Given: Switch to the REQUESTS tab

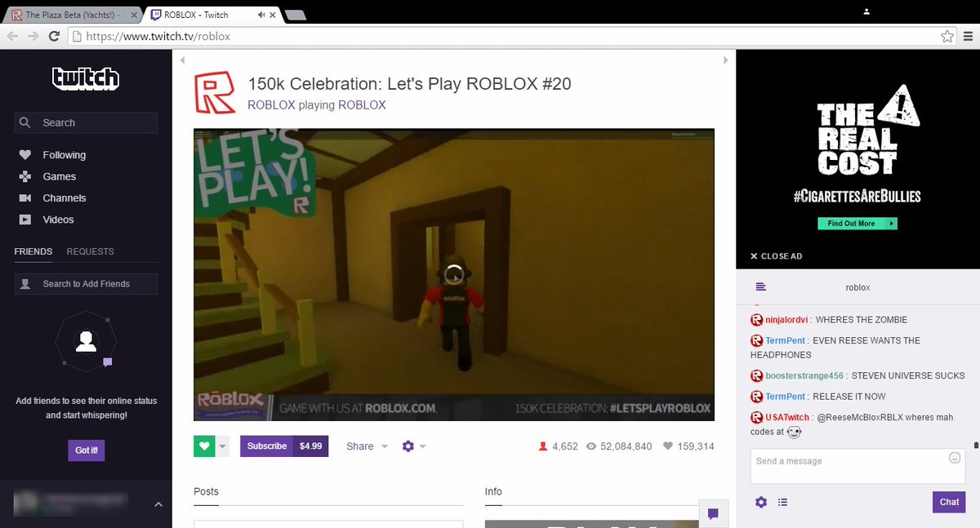Looking at the screenshot, I should [91, 251].
